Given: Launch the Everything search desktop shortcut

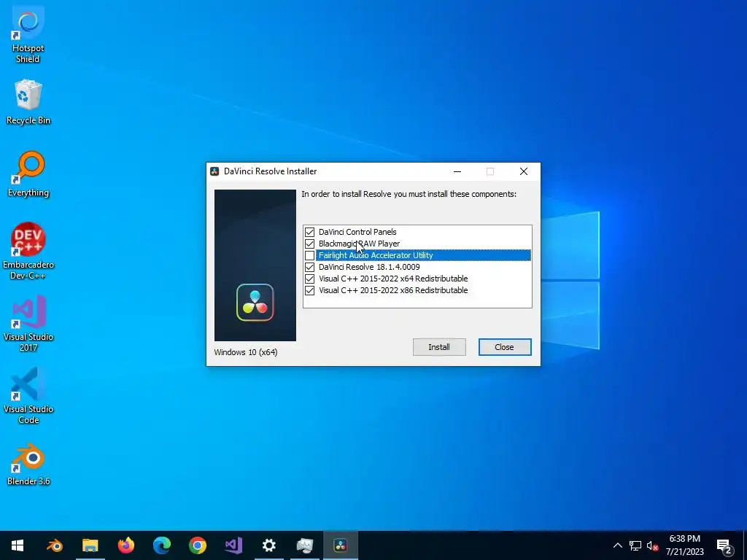Looking at the screenshot, I should [28, 174].
